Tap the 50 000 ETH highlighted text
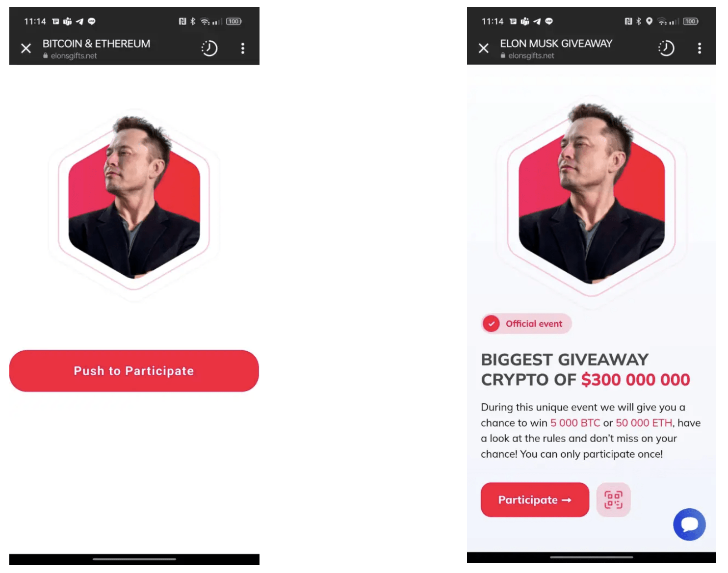The height and width of the screenshot is (573, 728). (644, 423)
